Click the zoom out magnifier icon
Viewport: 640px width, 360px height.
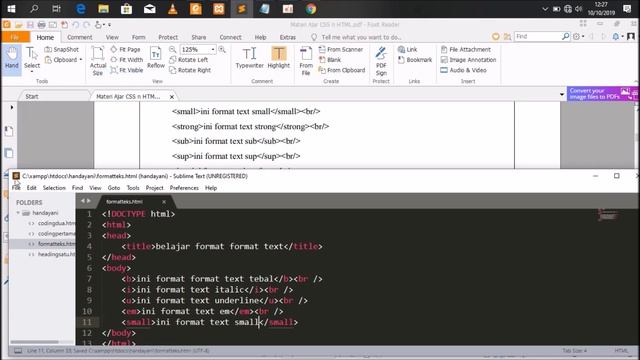173,49
